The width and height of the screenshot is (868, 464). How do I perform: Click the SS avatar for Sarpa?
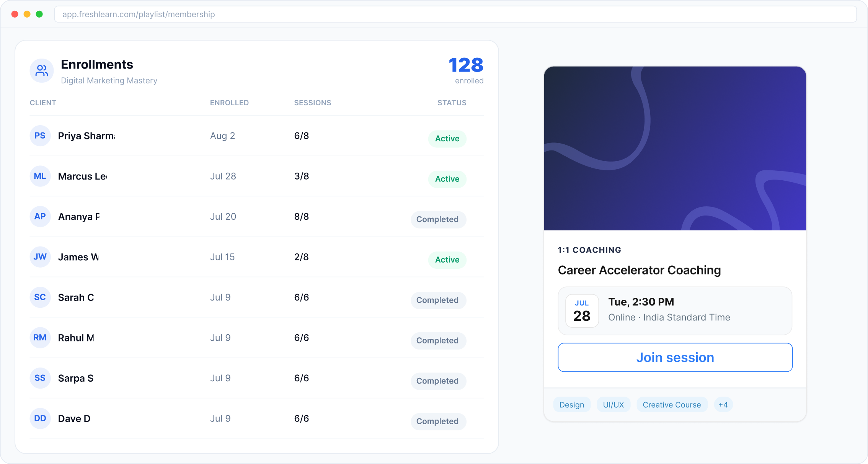(x=40, y=378)
